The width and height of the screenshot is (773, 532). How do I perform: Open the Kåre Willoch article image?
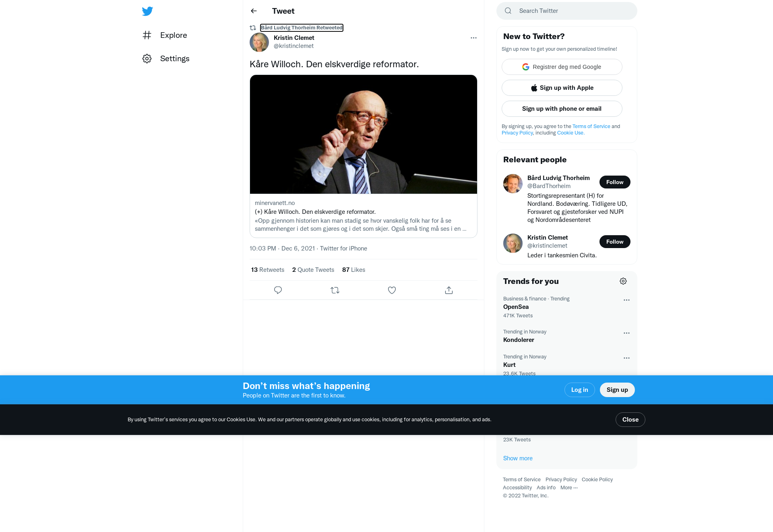pos(364,134)
